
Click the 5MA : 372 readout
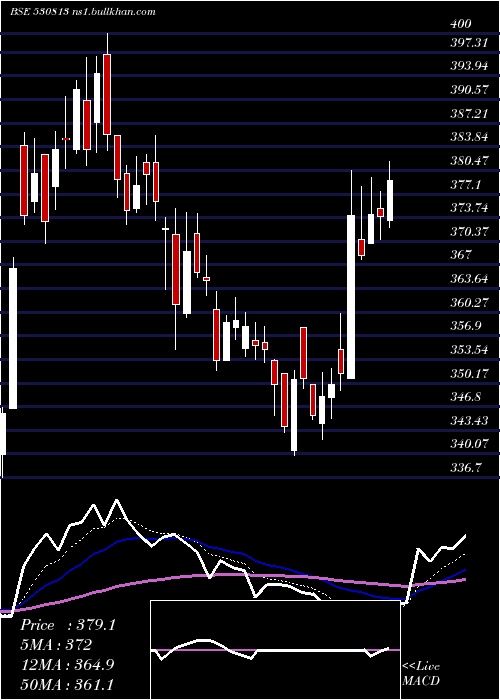pyautogui.click(x=56, y=645)
